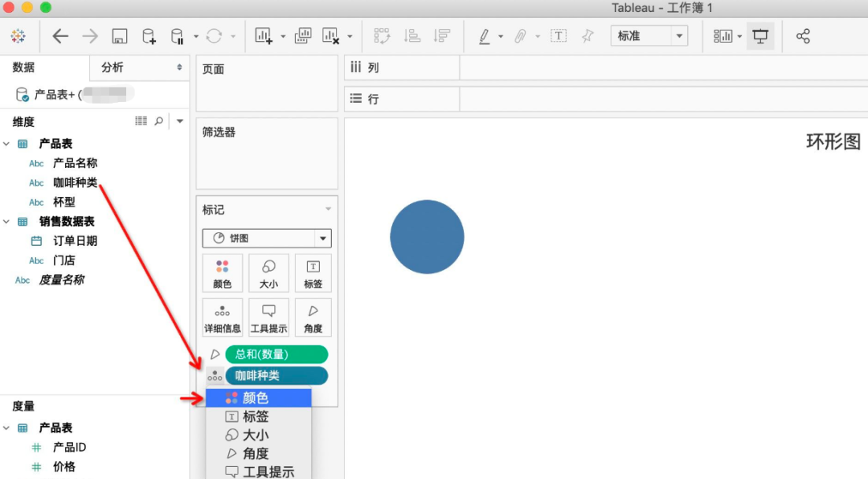Click the highlight pen icon in toolbar

pyautogui.click(x=484, y=36)
